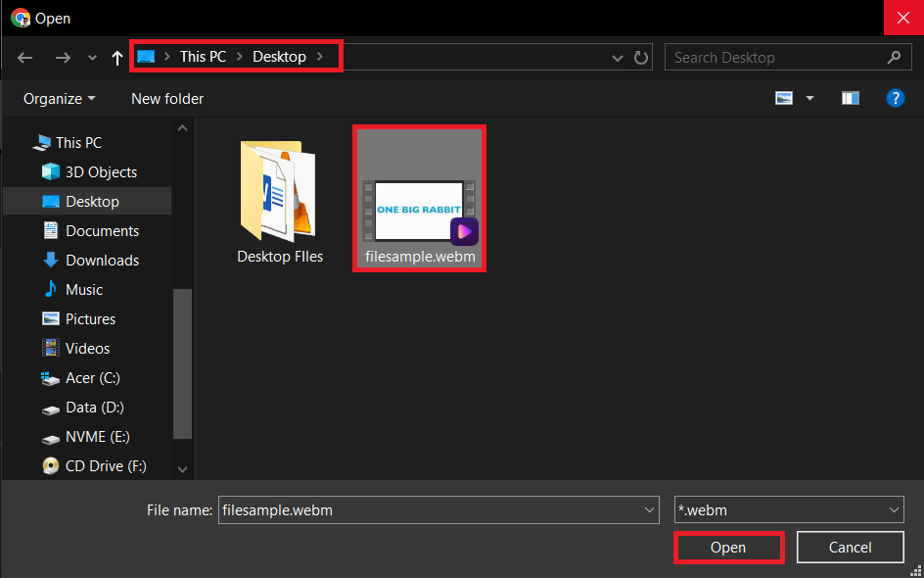Select This PC in the address breadcrumb

[x=203, y=57]
